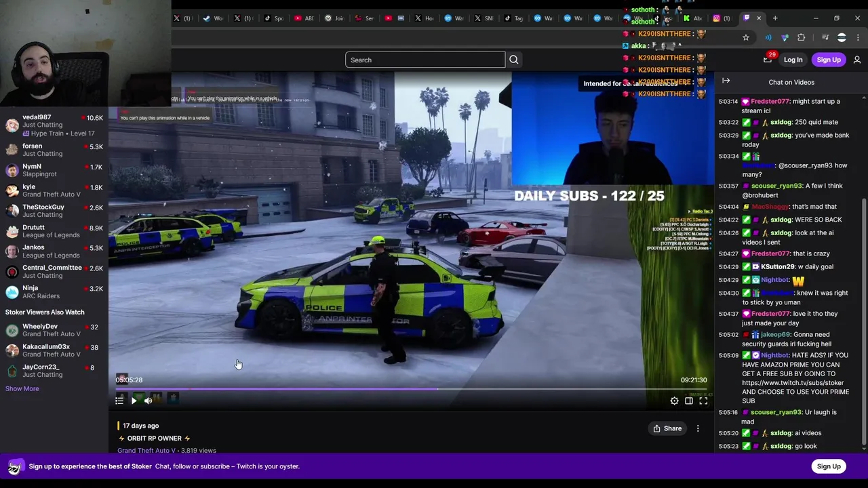Screen dimensions: 868x488
Task: Click MacShaggy username in chat
Action: pos(770,207)
